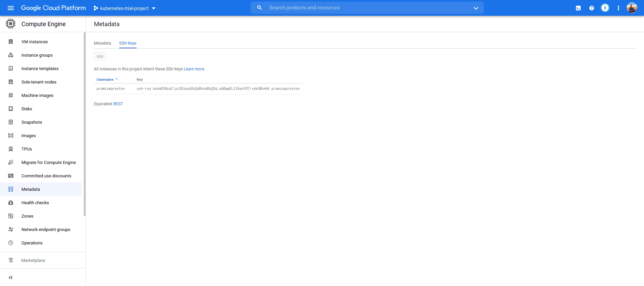Click the sidebar vertical scrollbar
The height and width of the screenshot is (286, 644).
[x=85, y=124]
